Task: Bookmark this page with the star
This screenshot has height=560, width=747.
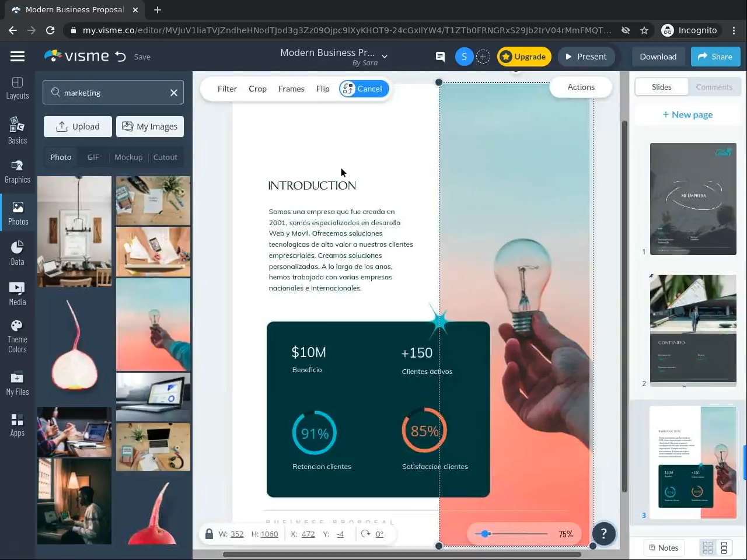Action: (x=644, y=30)
